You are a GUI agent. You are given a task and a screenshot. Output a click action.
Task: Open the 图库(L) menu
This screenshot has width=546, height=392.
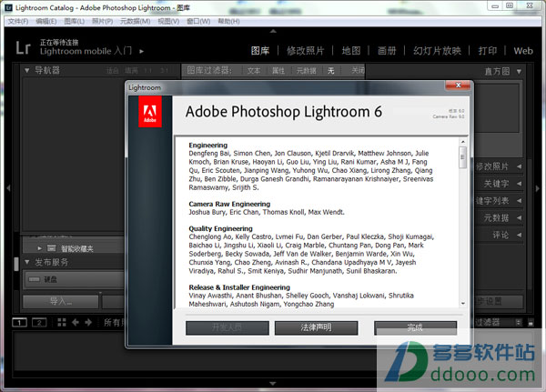(75, 22)
